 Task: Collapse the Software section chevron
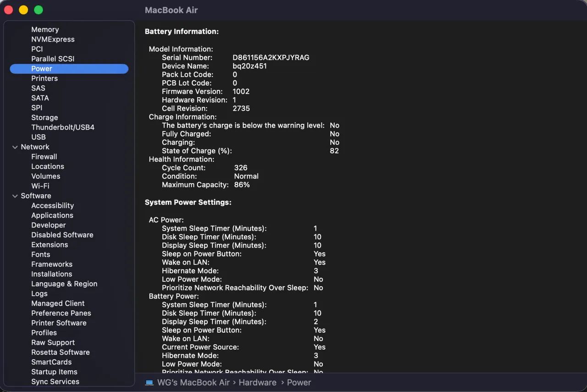[x=15, y=196]
